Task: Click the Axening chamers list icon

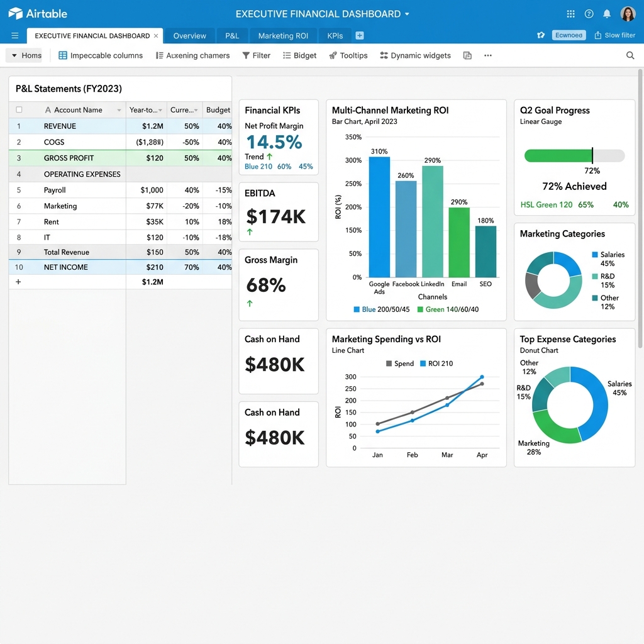Action: pos(159,55)
